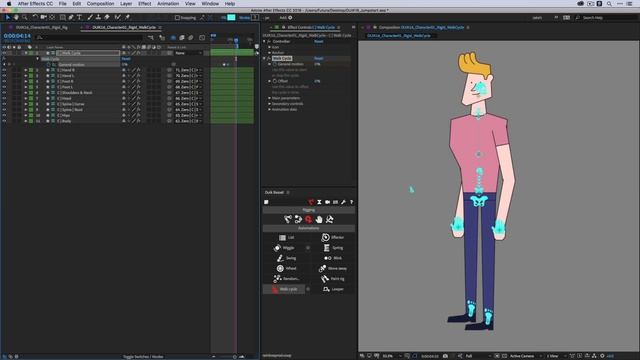Screen dimensions: 640x360
Task: Toggle visibility of Foot L layer
Action: (x=4, y=87)
